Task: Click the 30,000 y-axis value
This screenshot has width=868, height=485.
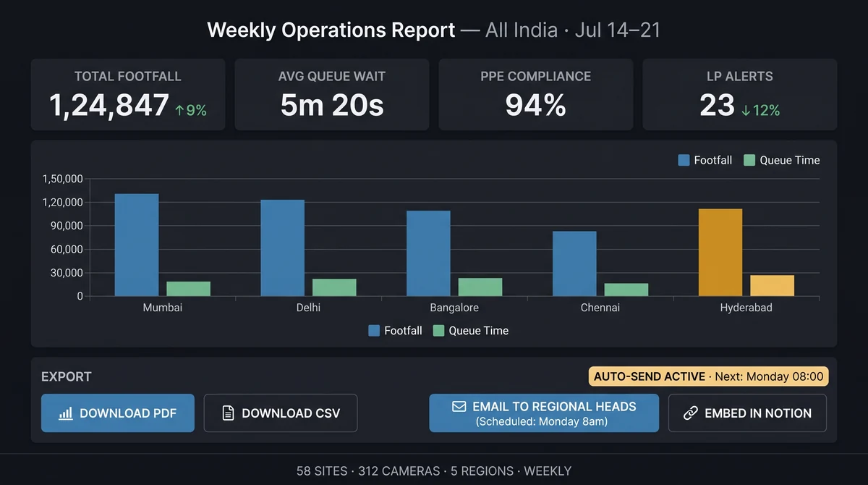Action: 67,273
